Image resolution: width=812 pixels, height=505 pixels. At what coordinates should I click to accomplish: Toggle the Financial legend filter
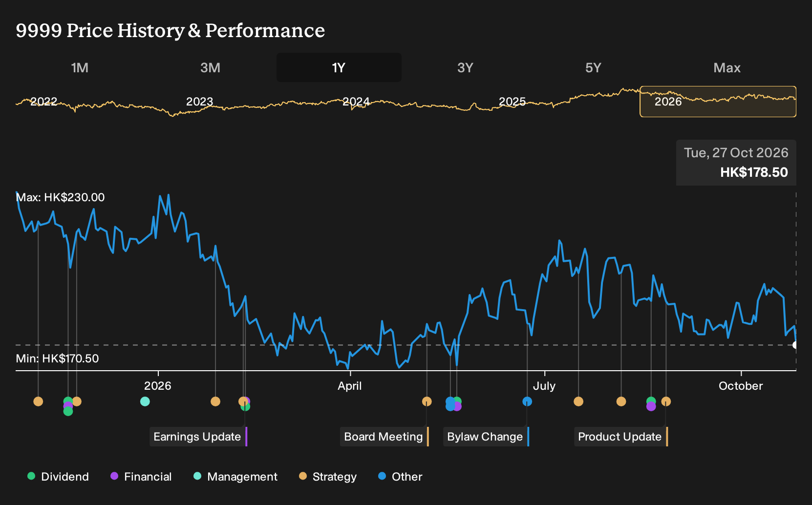(x=141, y=477)
